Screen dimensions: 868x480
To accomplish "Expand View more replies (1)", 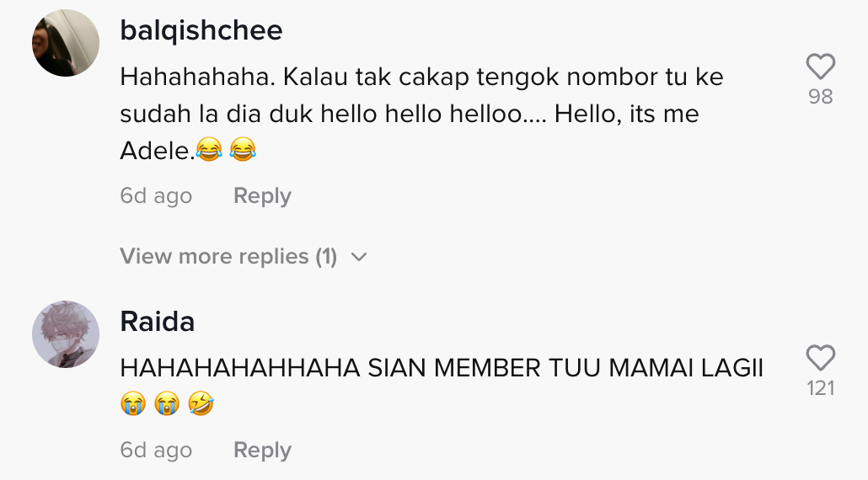I will click(228, 256).
